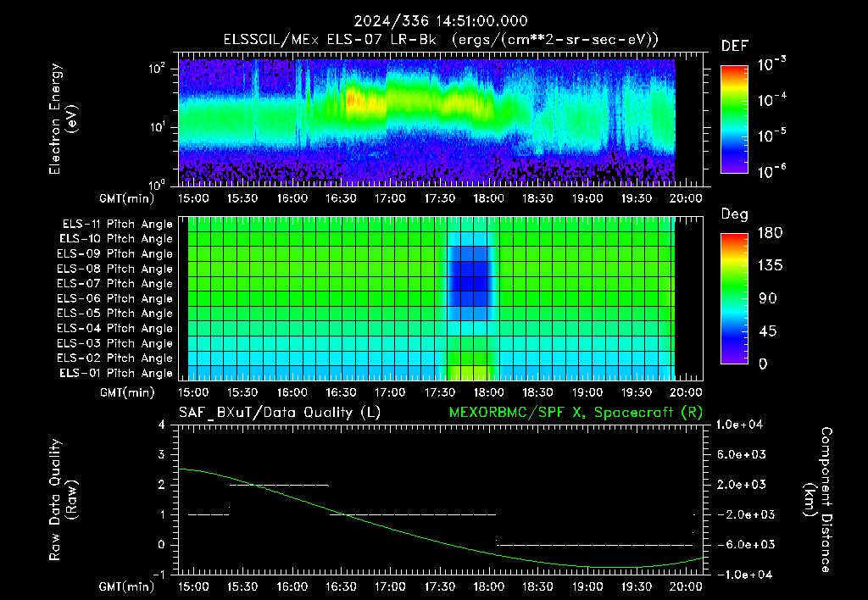The image size is (868, 600).
Task: Click the DEF legend title
Action: pyautogui.click(x=735, y=47)
